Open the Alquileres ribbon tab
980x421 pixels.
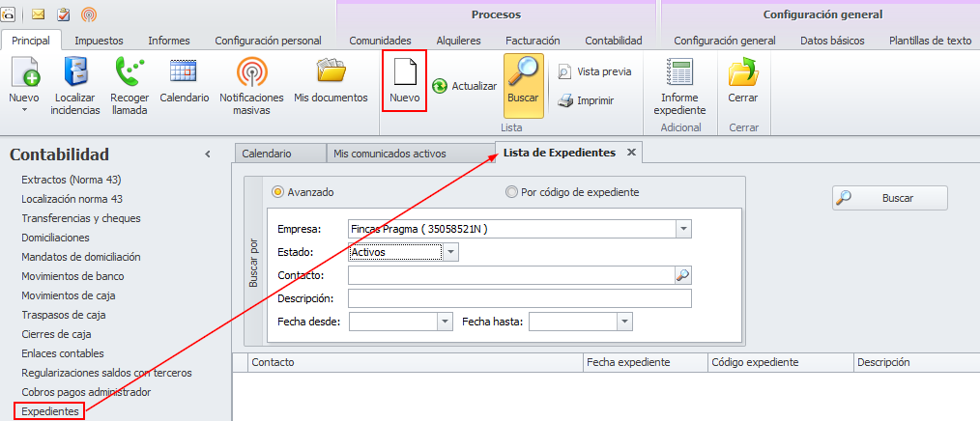pos(458,41)
